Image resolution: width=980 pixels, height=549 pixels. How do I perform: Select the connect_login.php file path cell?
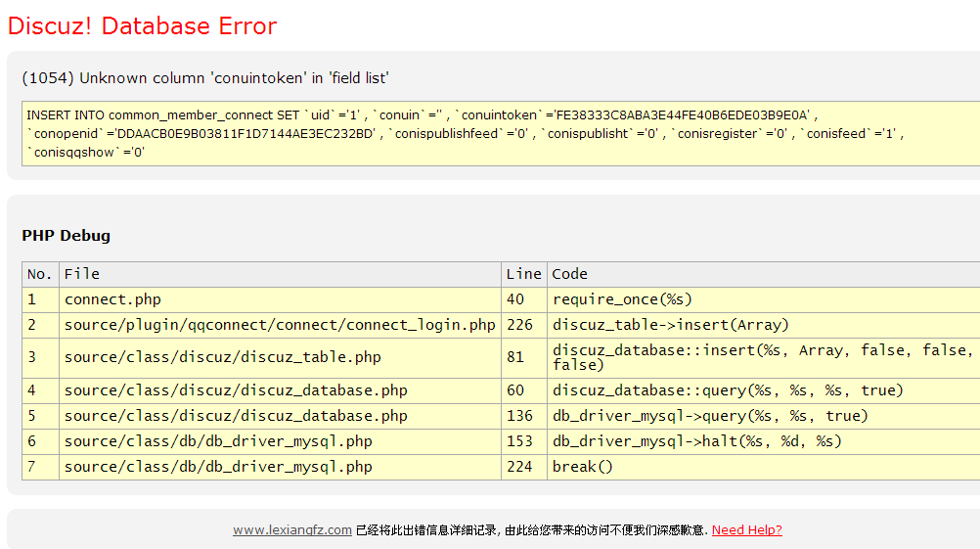click(280, 326)
